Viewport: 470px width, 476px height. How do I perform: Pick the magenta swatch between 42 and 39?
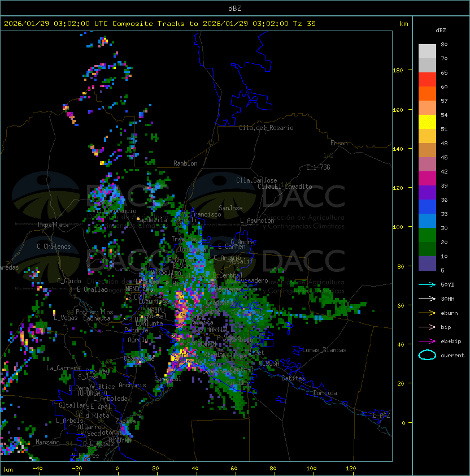(427, 179)
